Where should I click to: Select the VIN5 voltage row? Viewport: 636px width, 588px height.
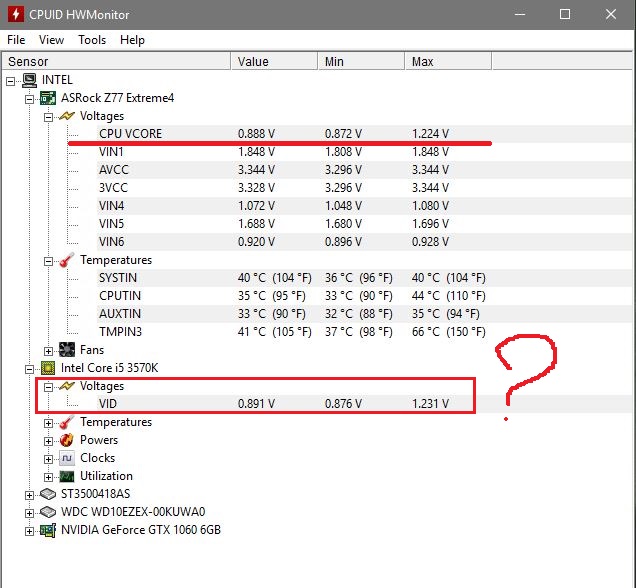[365, 224]
